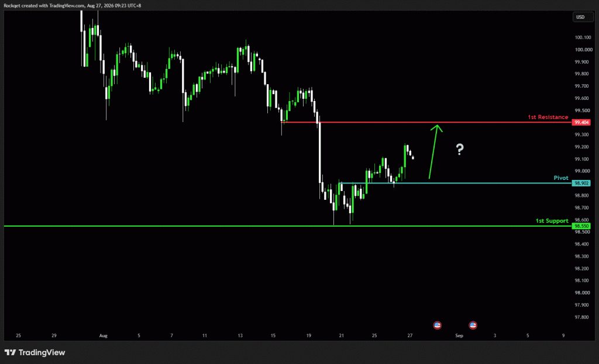Click the green support horizontal line
Image resolution: width=599 pixels, height=364 pixels.
coord(288,226)
